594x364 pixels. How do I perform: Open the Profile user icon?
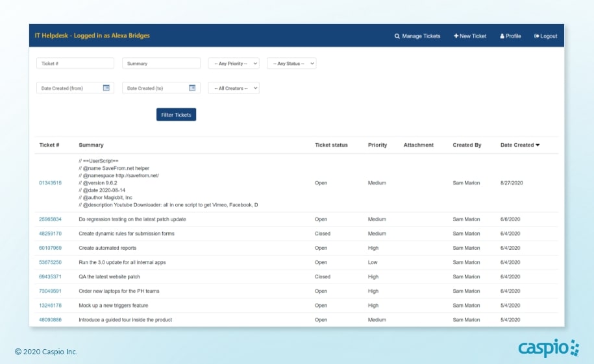(x=502, y=36)
